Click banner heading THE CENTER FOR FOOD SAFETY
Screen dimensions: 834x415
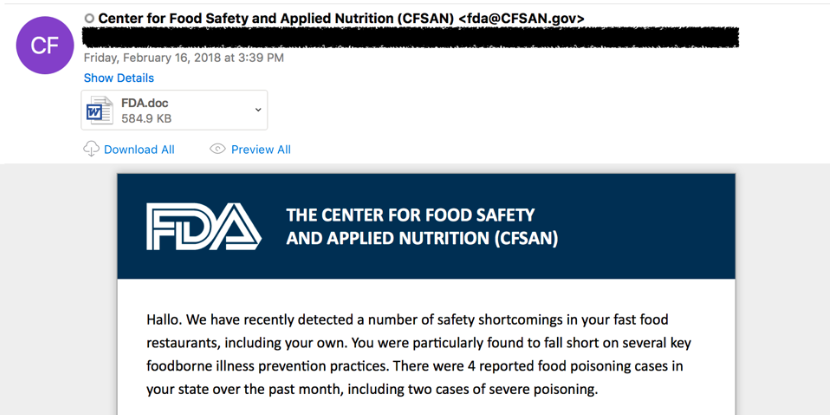pos(411,214)
